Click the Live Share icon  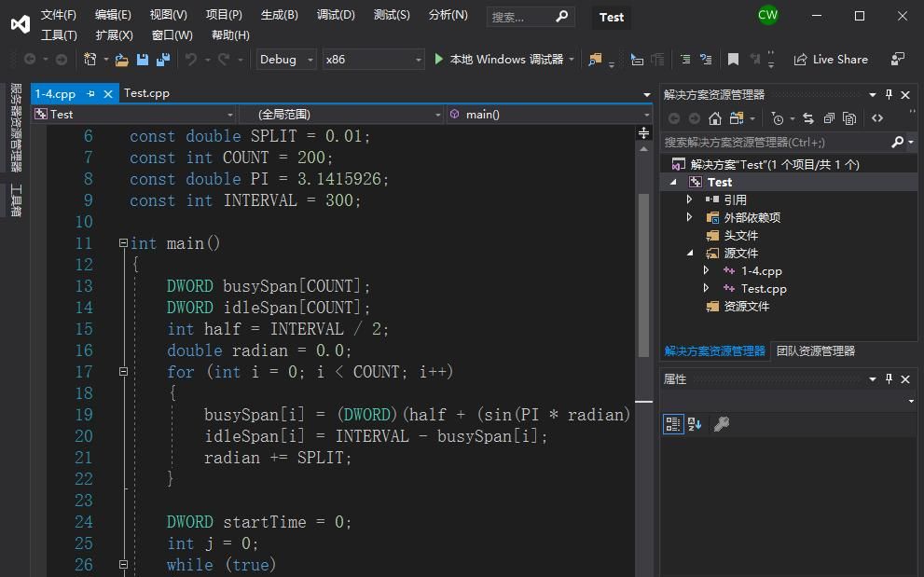(800, 60)
